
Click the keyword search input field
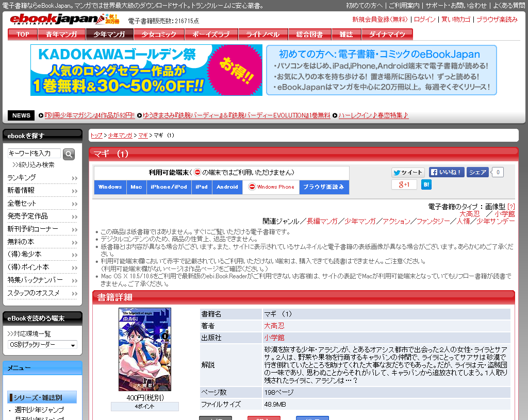(34, 154)
